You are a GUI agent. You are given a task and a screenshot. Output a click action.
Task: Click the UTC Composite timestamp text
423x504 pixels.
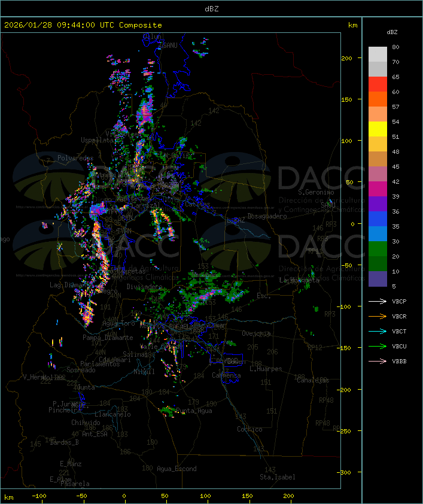coord(83,25)
